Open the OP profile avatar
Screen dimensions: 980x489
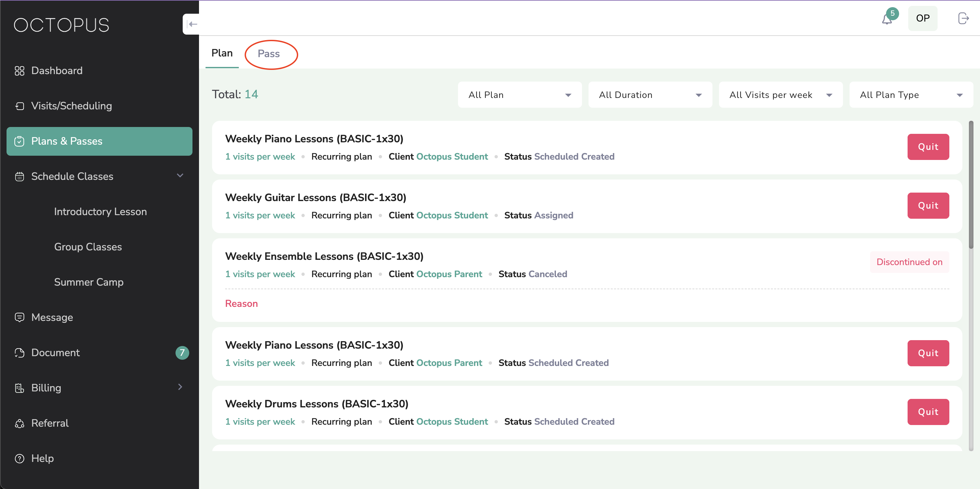(x=922, y=18)
